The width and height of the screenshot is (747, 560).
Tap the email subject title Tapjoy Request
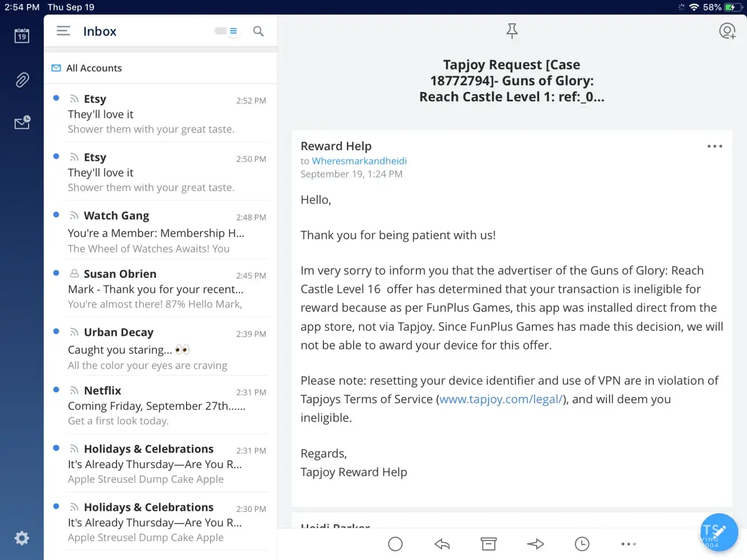(x=512, y=81)
